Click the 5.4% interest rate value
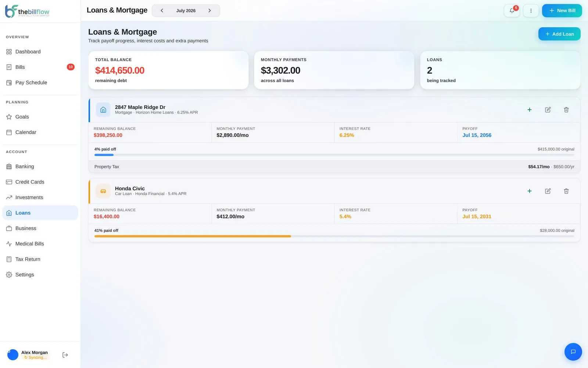The width and height of the screenshot is (588, 368). [x=345, y=217]
